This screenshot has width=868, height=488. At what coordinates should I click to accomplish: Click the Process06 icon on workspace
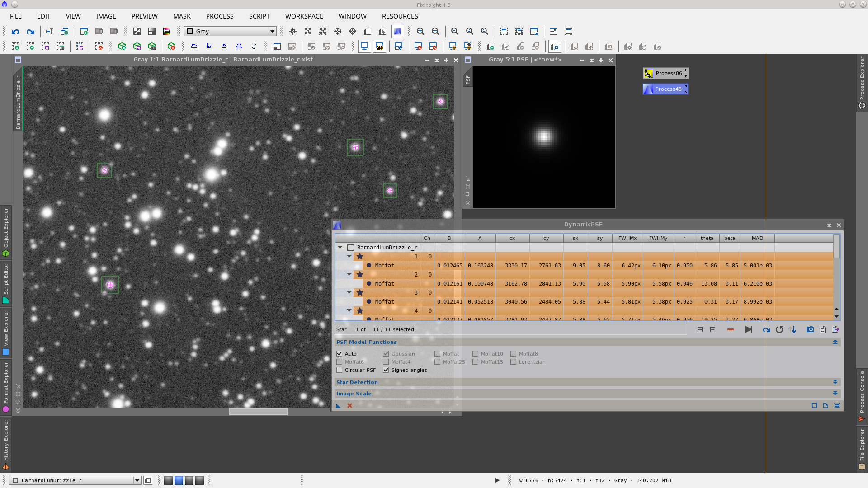tap(665, 73)
